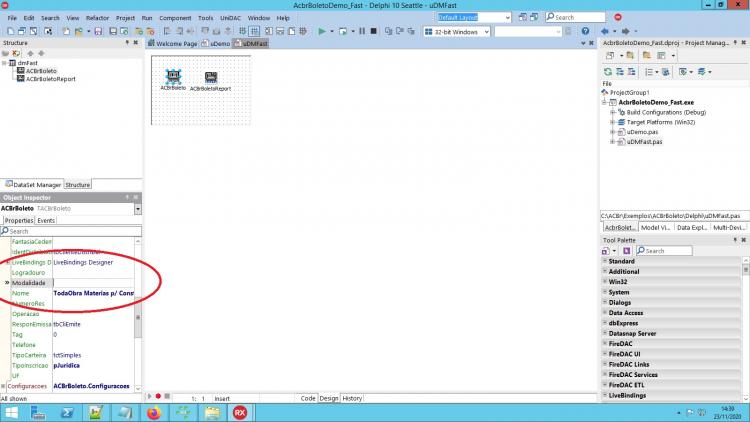750x422 pixels.
Task: Open the Object Inspector component selector dropdown
Action: (138, 209)
